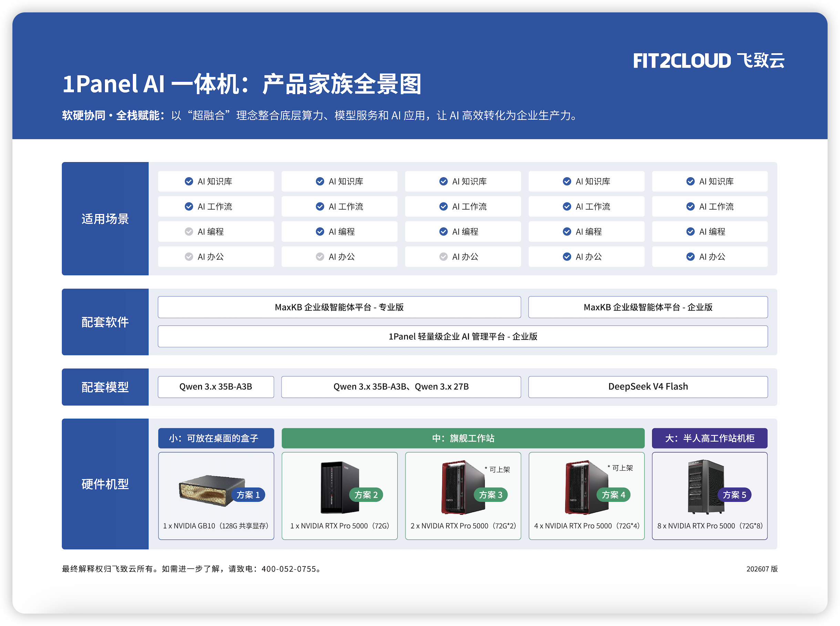
Task: Click the 方案 4 badge
Action: tap(614, 495)
